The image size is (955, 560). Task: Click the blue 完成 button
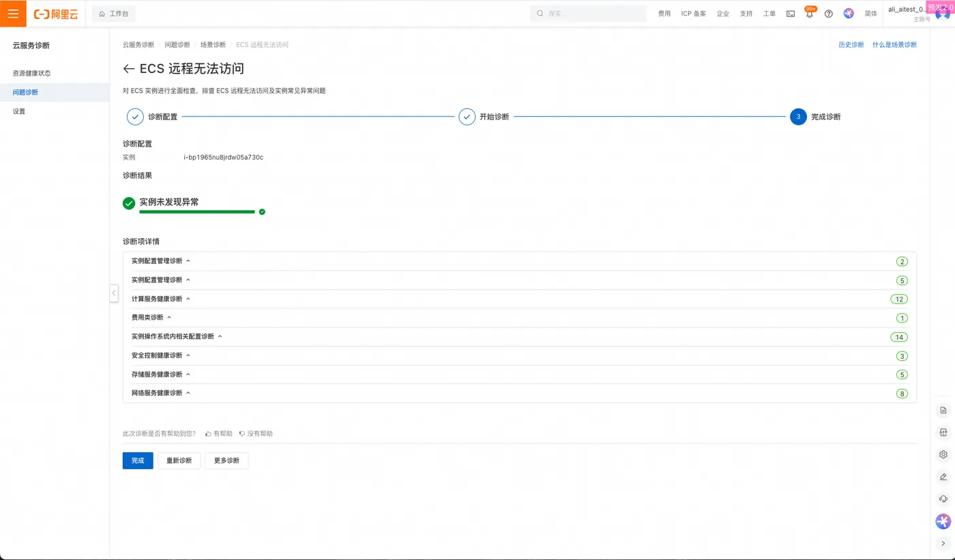click(138, 460)
